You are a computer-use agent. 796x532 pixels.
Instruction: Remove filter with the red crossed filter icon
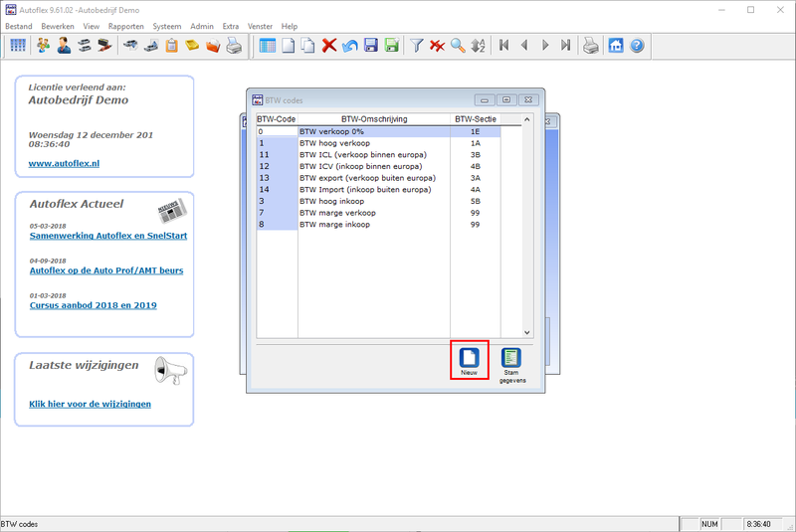437,46
